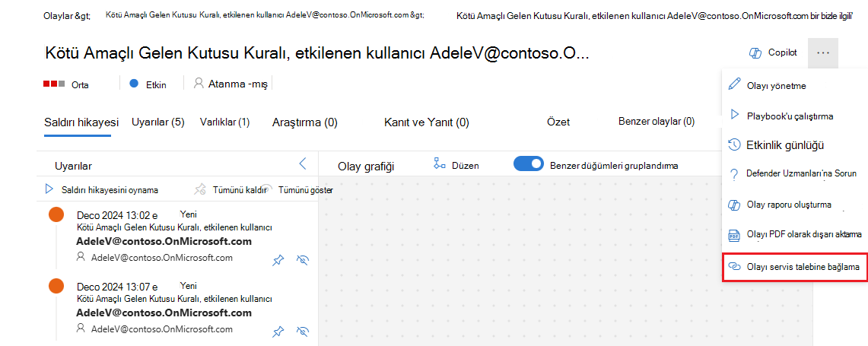
Task: Click the Olay grafiği heading
Action: point(366,166)
